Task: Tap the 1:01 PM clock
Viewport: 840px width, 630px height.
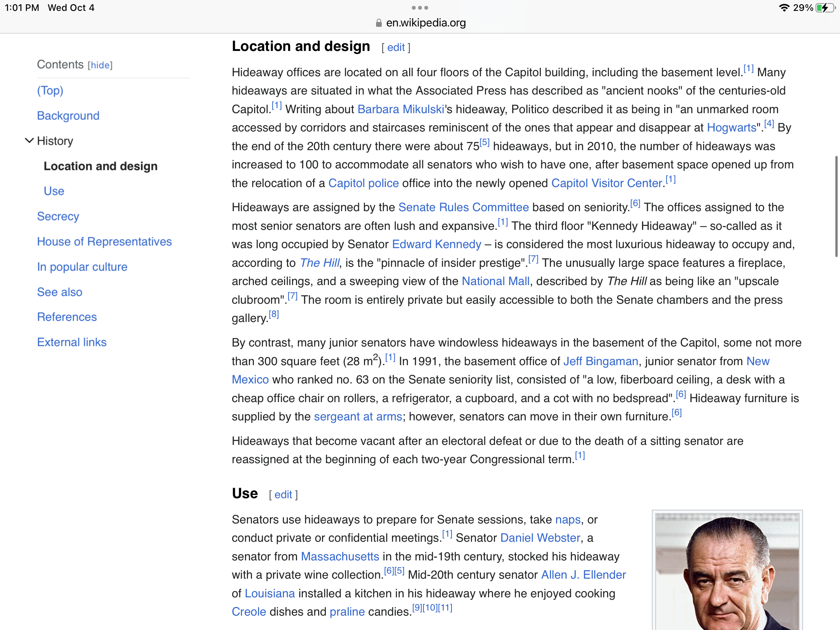Action: click(22, 8)
